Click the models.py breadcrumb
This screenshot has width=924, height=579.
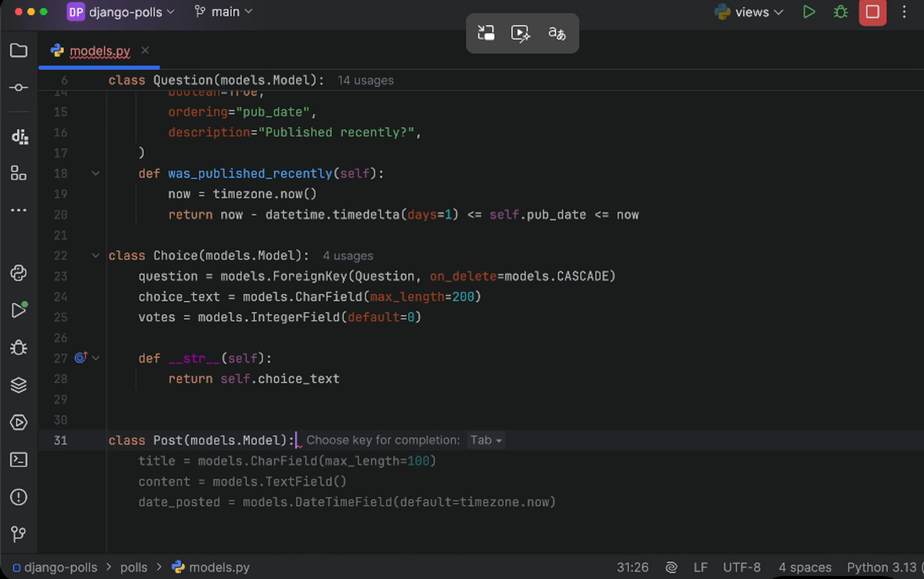coord(219,567)
